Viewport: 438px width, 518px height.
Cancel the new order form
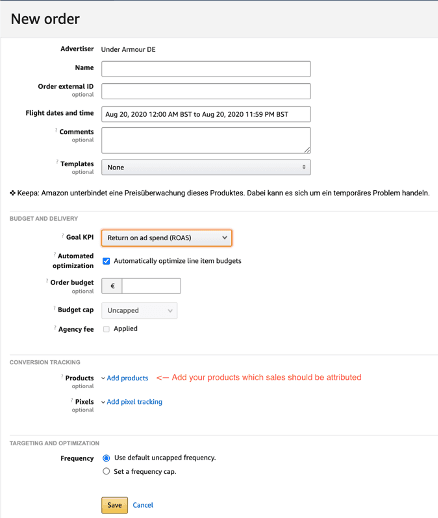[x=143, y=505]
